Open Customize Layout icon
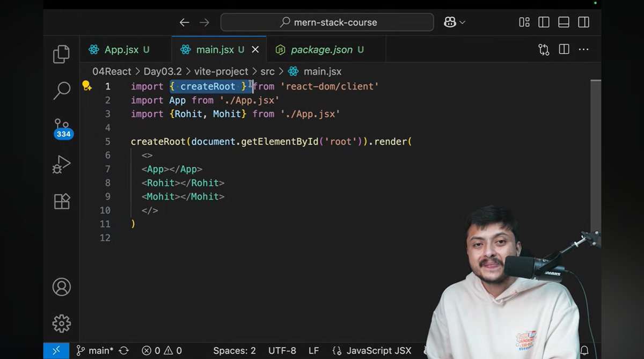 pyautogui.click(x=524, y=22)
